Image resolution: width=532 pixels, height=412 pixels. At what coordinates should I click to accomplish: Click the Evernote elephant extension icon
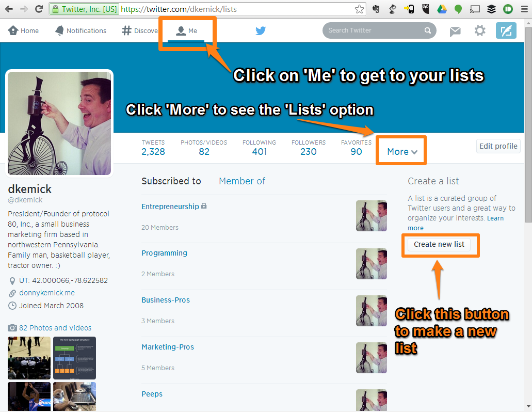[x=376, y=9]
